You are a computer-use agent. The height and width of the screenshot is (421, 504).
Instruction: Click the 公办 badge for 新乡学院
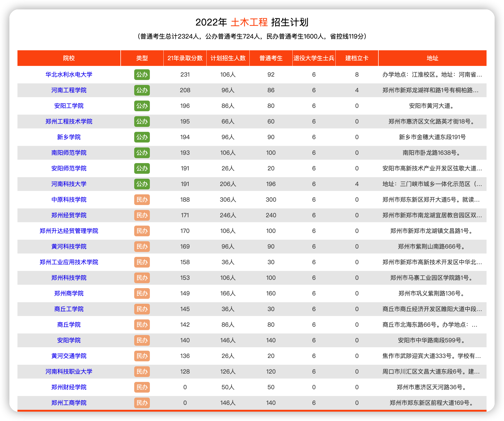pyautogui.click(x=142, y=137)
